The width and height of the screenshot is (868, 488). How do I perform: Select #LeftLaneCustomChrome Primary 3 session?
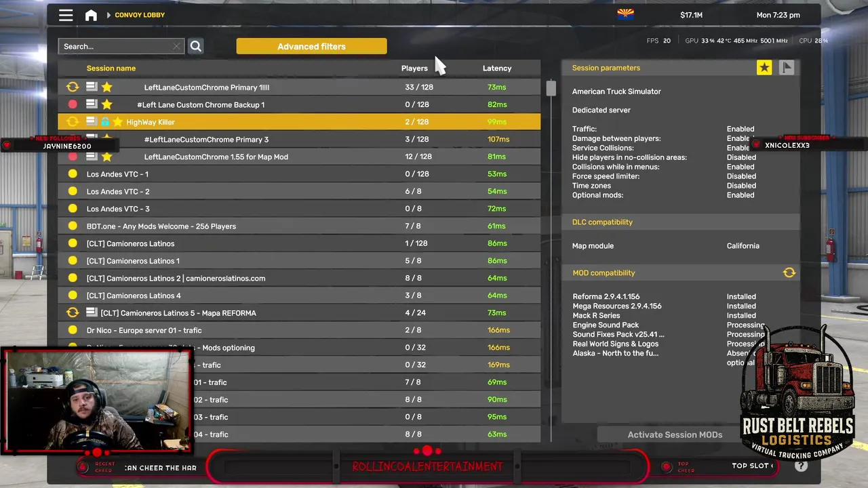pos(299,139)
